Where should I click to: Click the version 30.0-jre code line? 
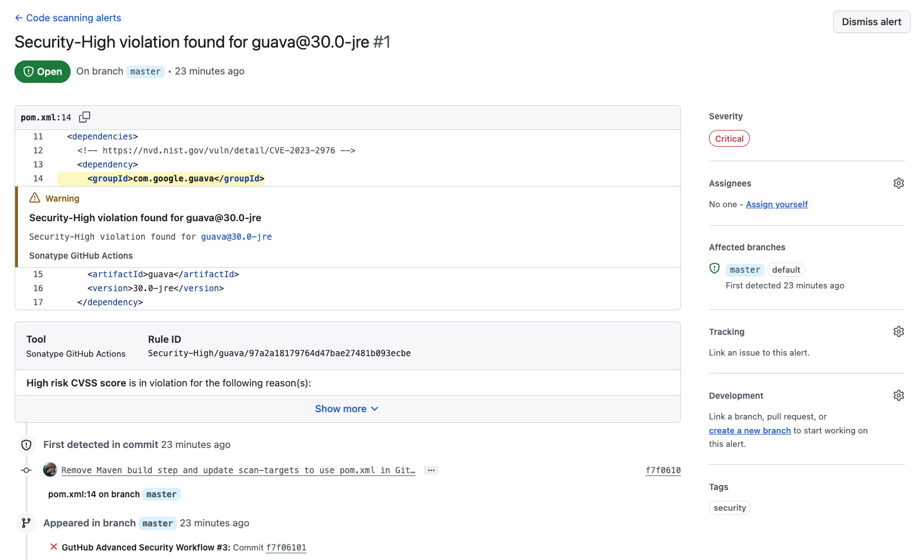click(x=156, y=288)
